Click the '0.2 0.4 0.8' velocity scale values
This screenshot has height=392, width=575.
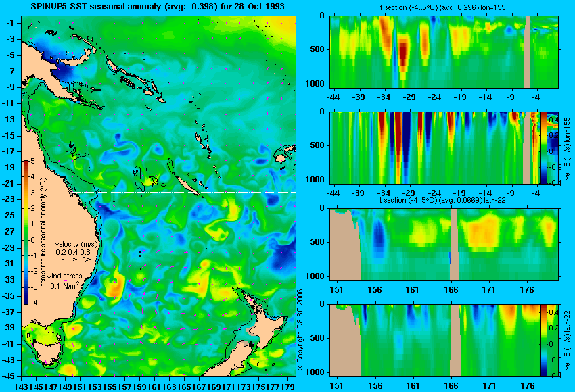(72, 252)
